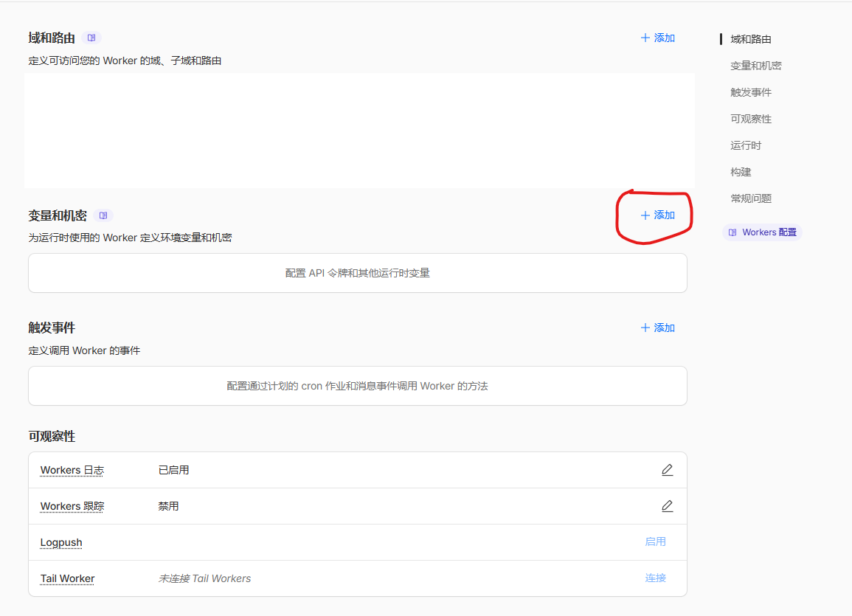Open the Workers 配置 documentation badge

(762, 232)
